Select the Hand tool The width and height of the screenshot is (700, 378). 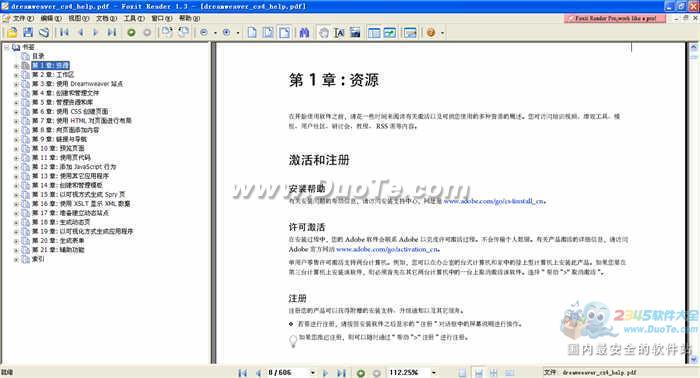(324, 33)
